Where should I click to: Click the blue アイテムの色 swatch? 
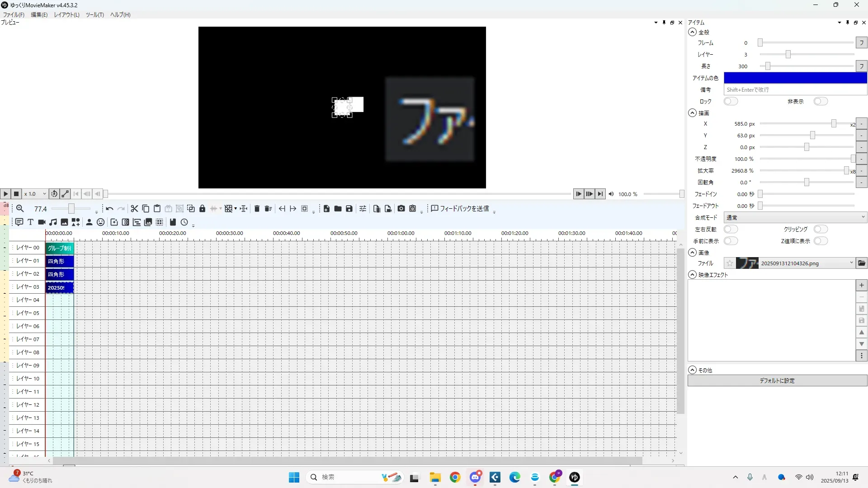click(795, 78)
